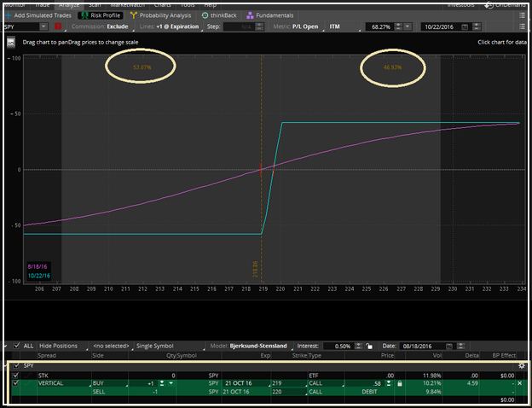Open the menu icon beside the Fundamentals row
This screenshot has height=408, width=532.
tap(522, 15)
